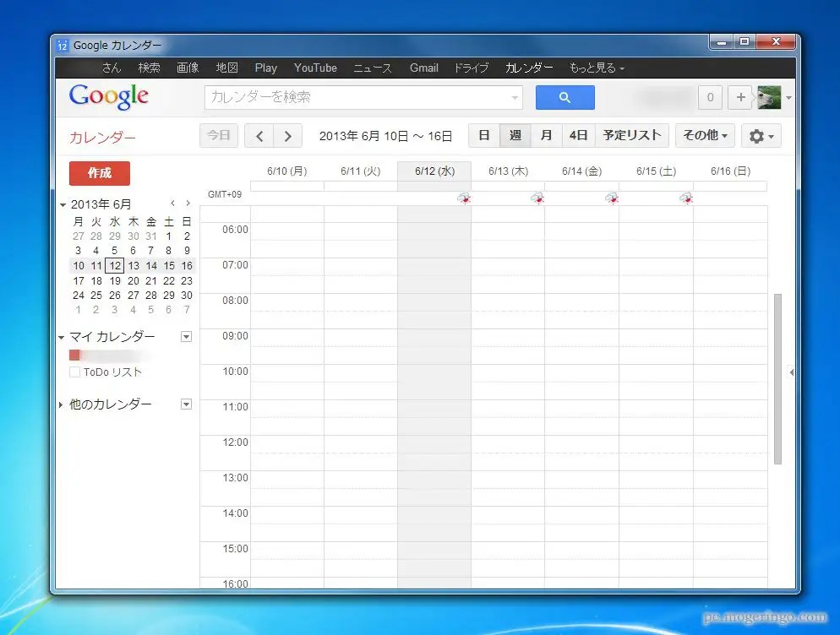Enable the ToDo リスト checkbox
840x635 pixels.
click(x=74, y=372)
